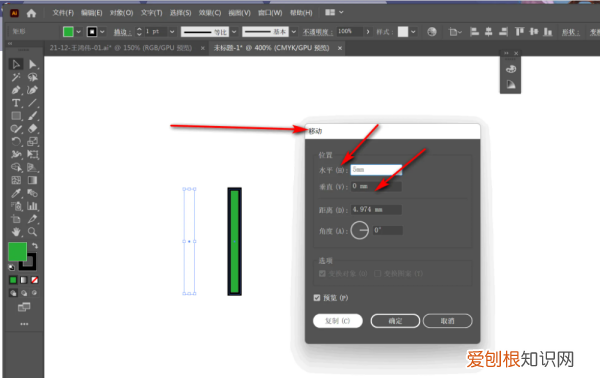The width and height of the screenshot is (600, 378).
Task: Open the stroke weight dropdown
Action: [172, 32]
